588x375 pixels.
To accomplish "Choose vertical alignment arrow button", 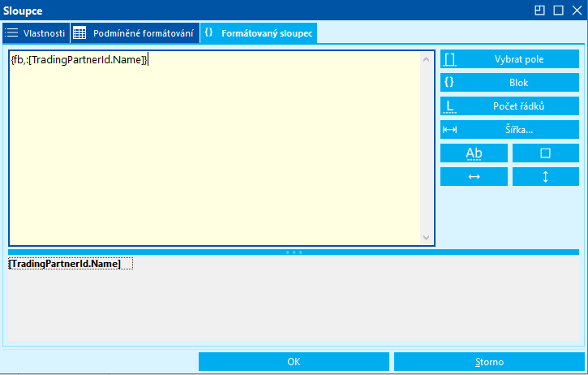I will click(546, 176).
